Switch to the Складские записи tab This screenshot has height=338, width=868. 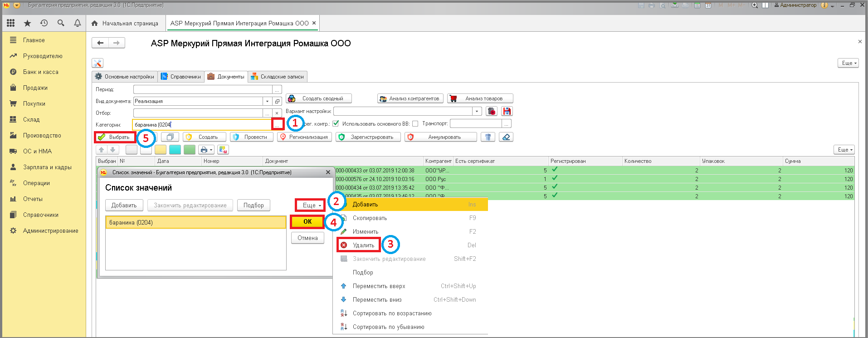[x=278, y=77]
